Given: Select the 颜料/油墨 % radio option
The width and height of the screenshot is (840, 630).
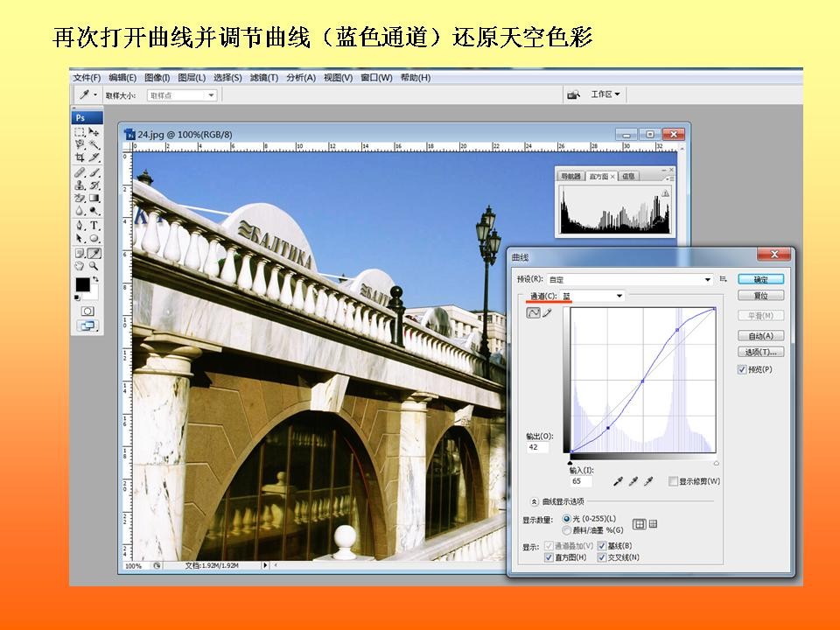Looking at the screenshot, I should point(567,530).
